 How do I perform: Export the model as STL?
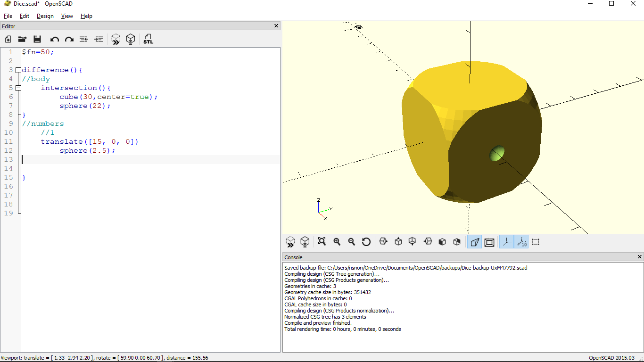pos(148,39)
